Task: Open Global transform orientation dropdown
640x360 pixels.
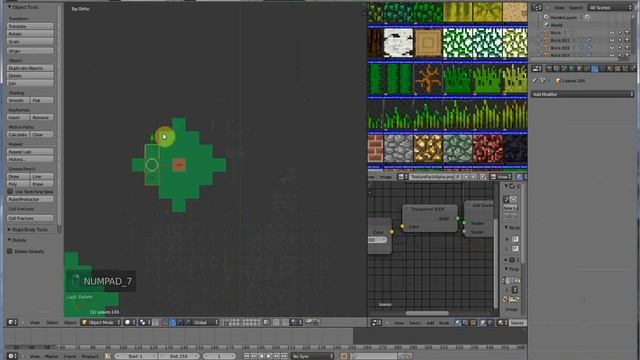Action: coord(205,322)
